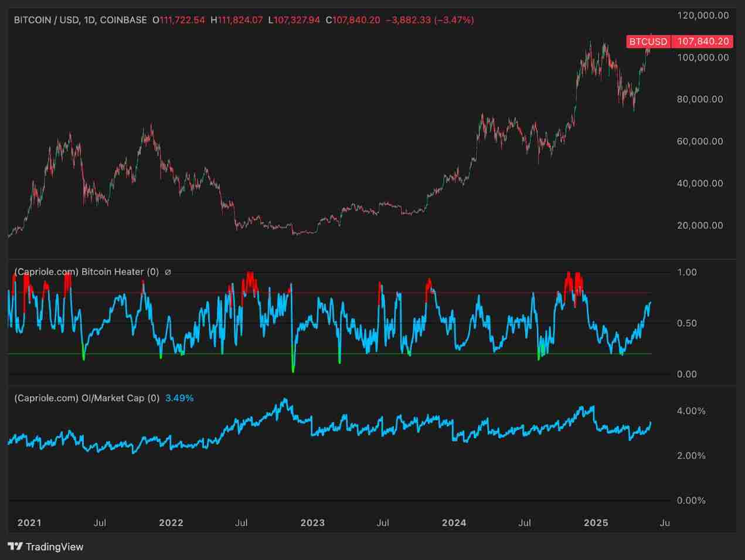Select the 2023 label on the time axis
Screen dimensions: 745x560
(x=313, y=522)
